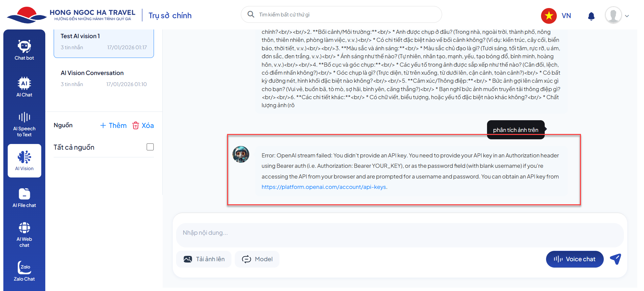Image resolution: width=644 pixels, height=291 pixels.
Task: Open the OpenAI api-keys hyperlink
Action: (x=324, y=187)
